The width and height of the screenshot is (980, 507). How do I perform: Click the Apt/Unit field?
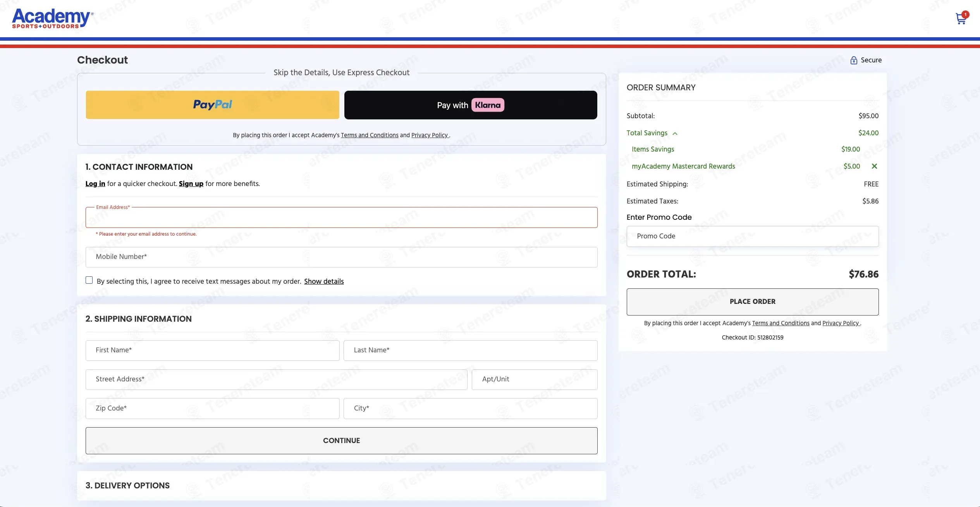point(535,379)
